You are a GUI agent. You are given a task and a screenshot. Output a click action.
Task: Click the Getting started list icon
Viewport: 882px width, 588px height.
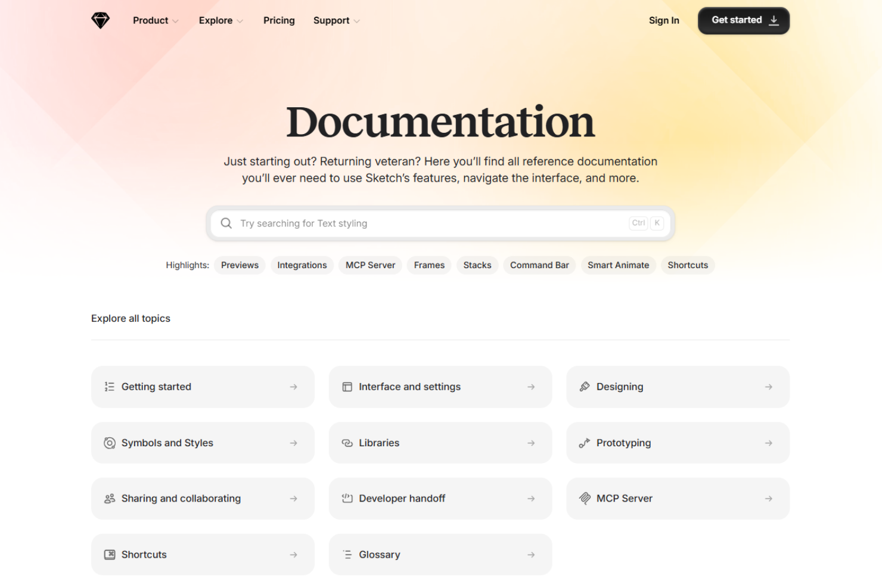point(110,387)
